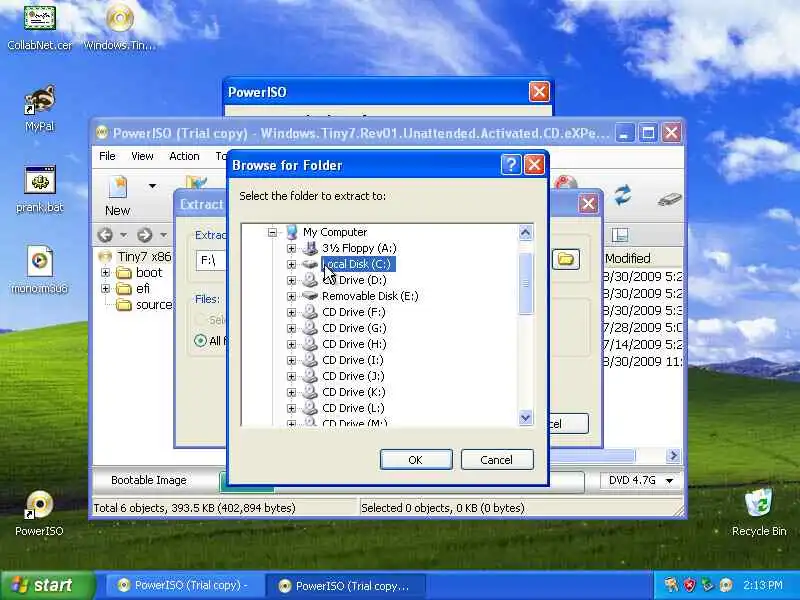800x600 pixels.
Task: Click the blue refresh arrows toolbar icon
Action: point(622,196)
